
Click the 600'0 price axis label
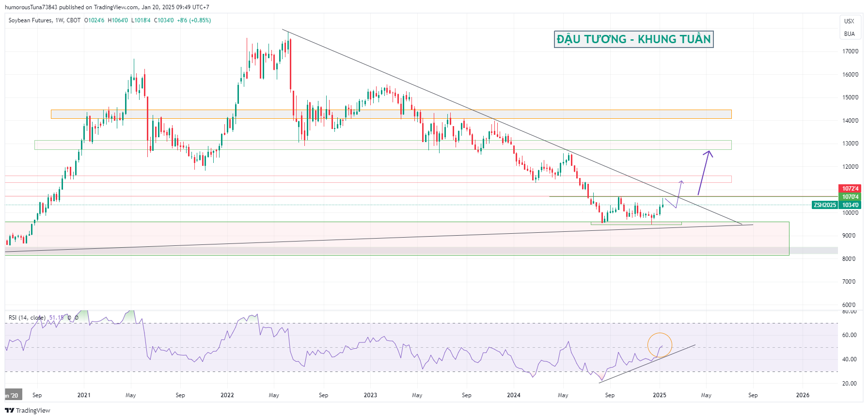(x=849, y=305)
